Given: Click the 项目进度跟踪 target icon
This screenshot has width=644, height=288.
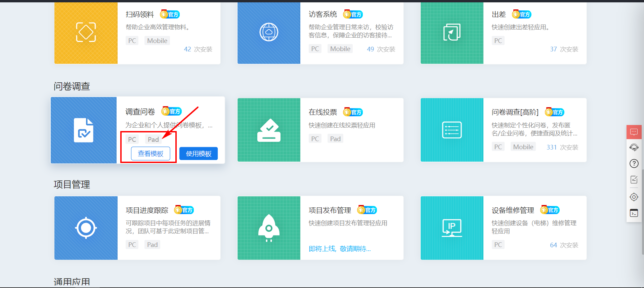Looking at the screenshot, I should [86, 228].
